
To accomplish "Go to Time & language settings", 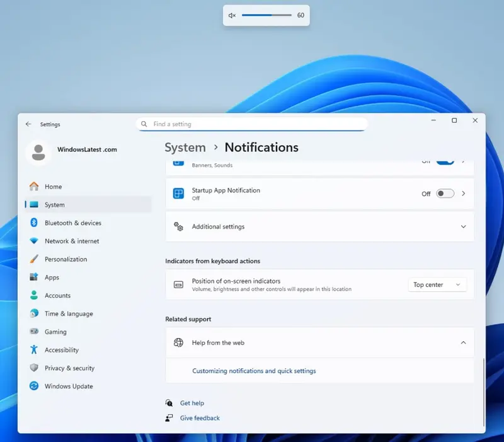I will coord(68,314).
